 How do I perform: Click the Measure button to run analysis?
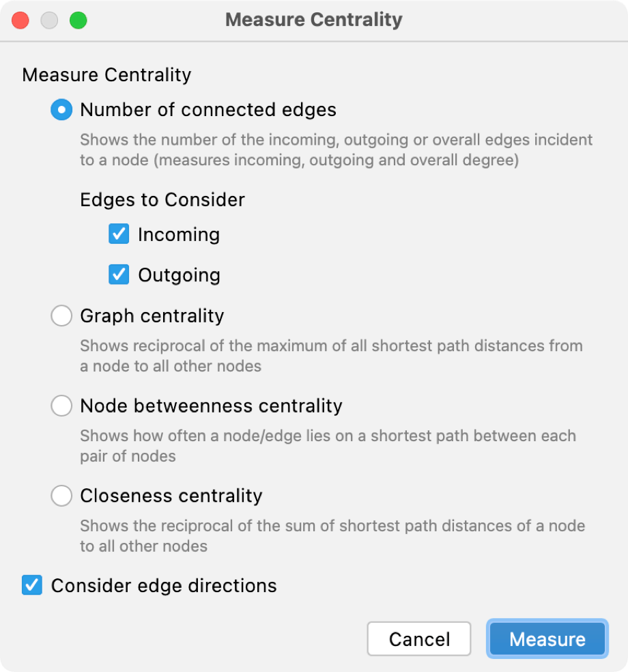point(546,639)
